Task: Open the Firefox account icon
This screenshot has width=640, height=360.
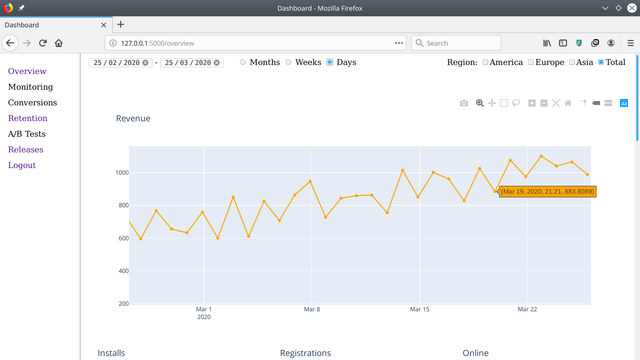Action: coord(611,43)
